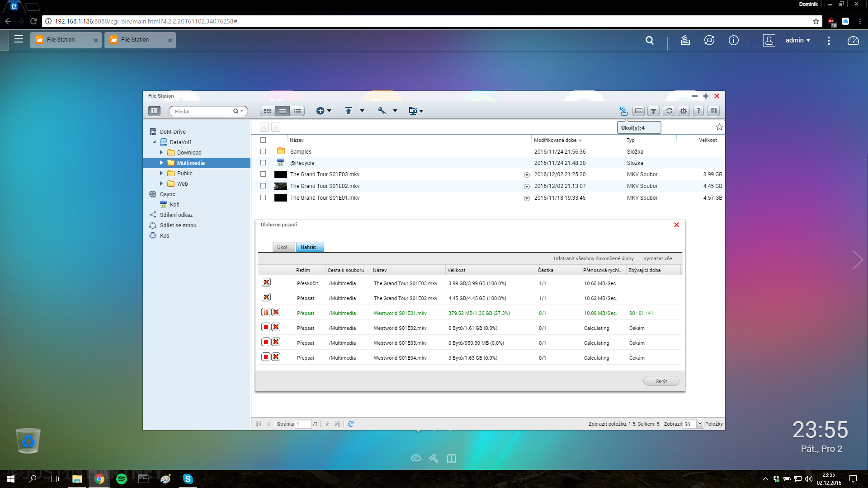Open background tasks icon in toolbar

623,111
